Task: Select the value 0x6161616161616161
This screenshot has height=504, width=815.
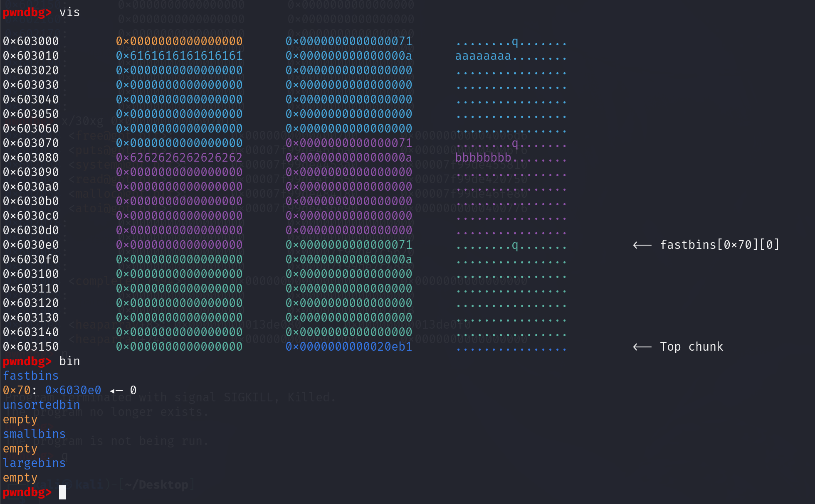Action: [x=179, y=56]
